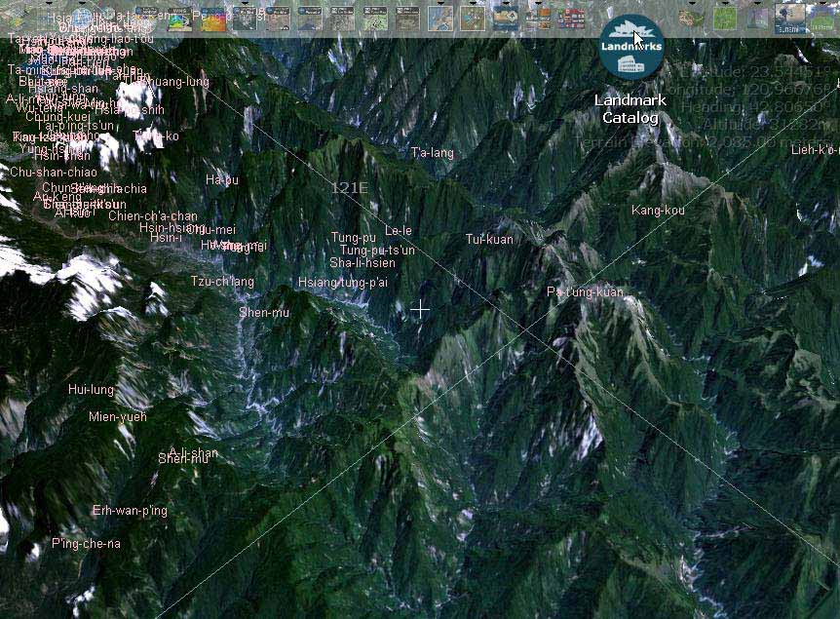Screen dimensions: 840x619
Task: Click the Hui-lung place label
Action: pyautogui.click(x=91, y=390)
